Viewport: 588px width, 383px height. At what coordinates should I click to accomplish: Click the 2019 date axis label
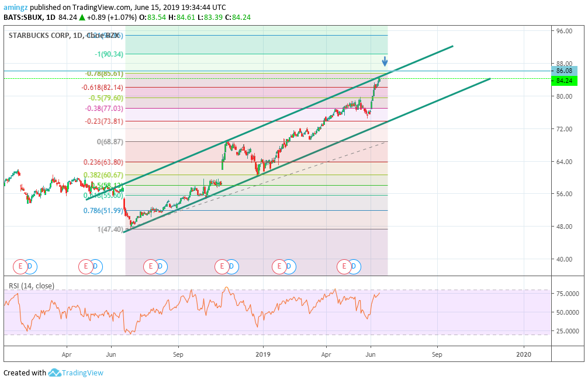[x=263, y=354]
